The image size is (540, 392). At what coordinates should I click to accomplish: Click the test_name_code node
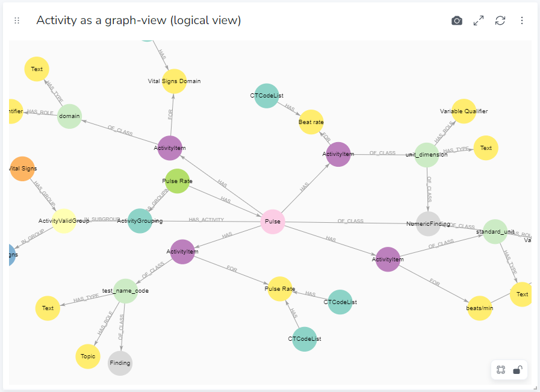[125, 291]
